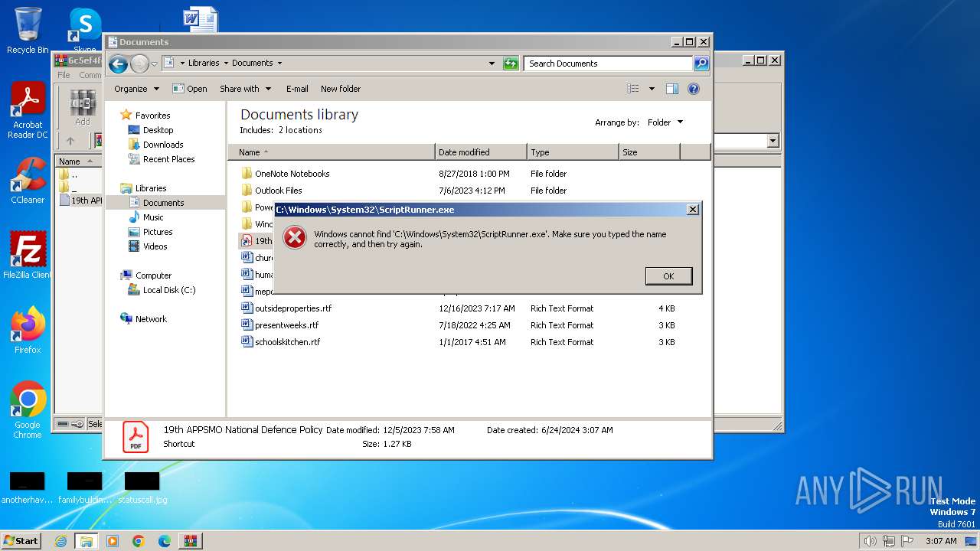
Task: Click the search magnifier icon
Action: pyautogui.click(x=701, y=64)
